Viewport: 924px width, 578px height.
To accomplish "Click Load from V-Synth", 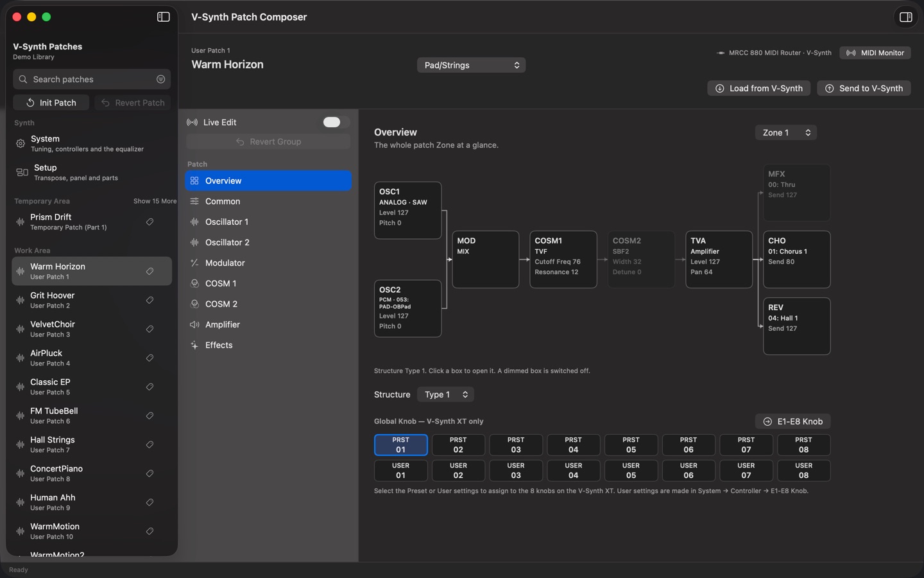I will point(759,88).
